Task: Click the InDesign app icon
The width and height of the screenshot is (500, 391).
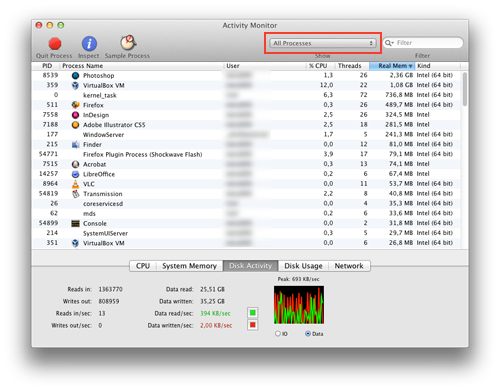Action: (x=76, y=115)
